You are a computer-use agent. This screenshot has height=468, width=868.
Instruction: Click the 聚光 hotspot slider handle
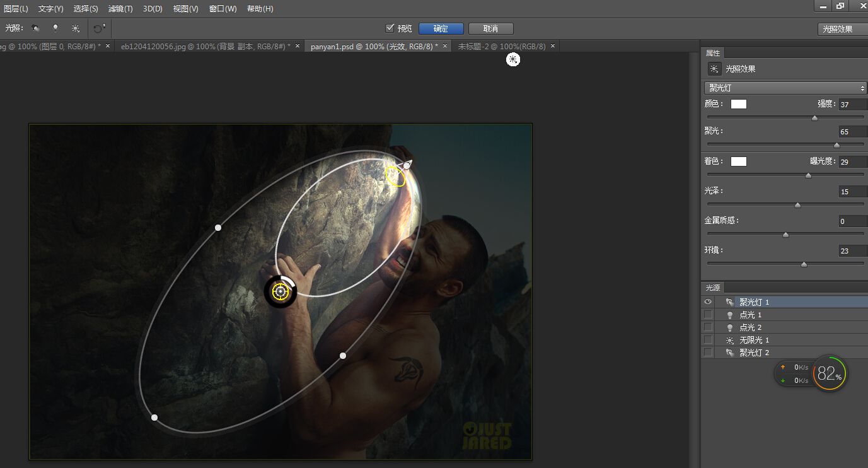[x=836, y=144]
